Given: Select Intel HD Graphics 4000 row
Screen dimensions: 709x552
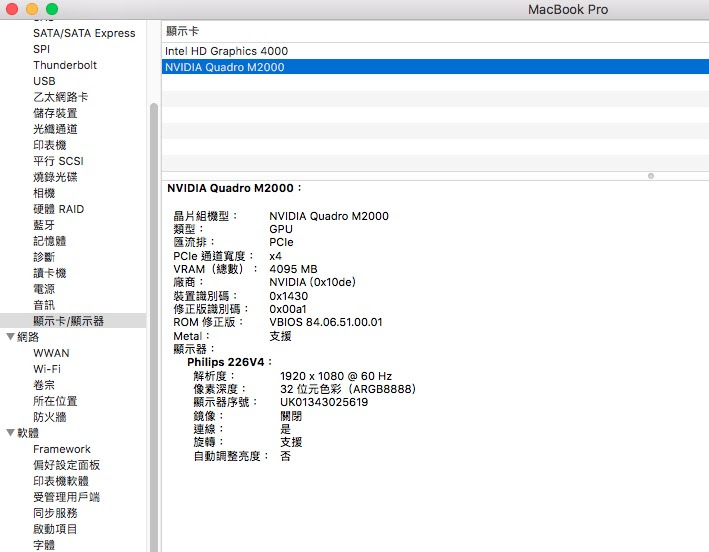Looking at the screenshot, I should tap(435, 51).
